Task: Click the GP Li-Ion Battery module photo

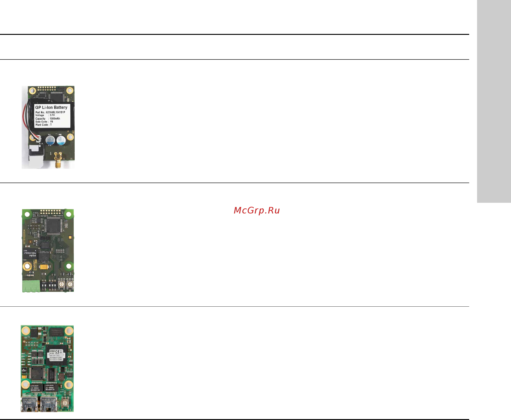Action: pyautogui.click(x=48, y=127)
